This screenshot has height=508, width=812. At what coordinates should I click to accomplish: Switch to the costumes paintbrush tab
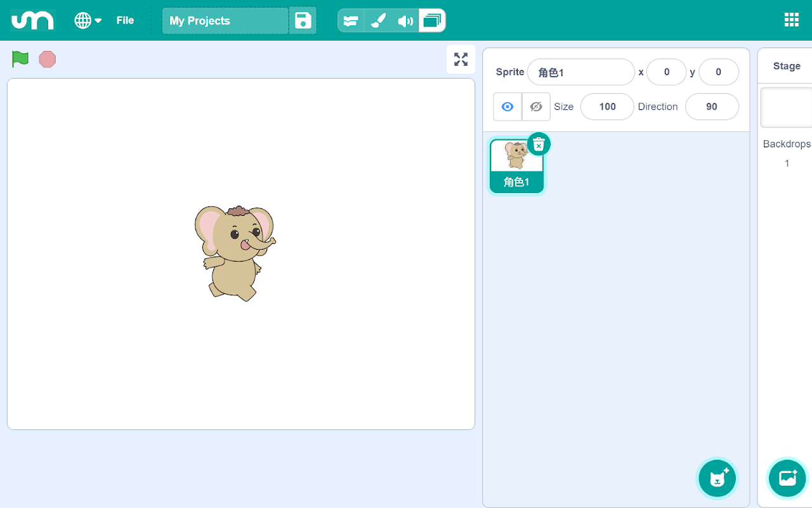coord(378,21)
